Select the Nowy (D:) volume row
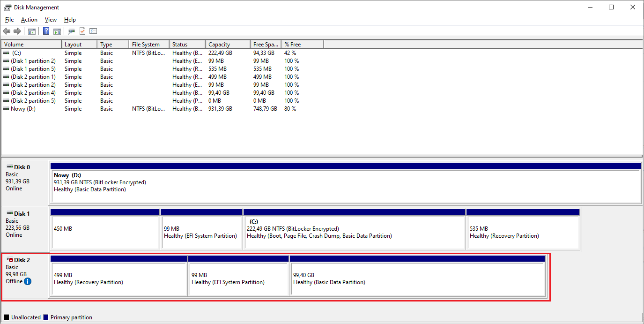 click(23, 109)
